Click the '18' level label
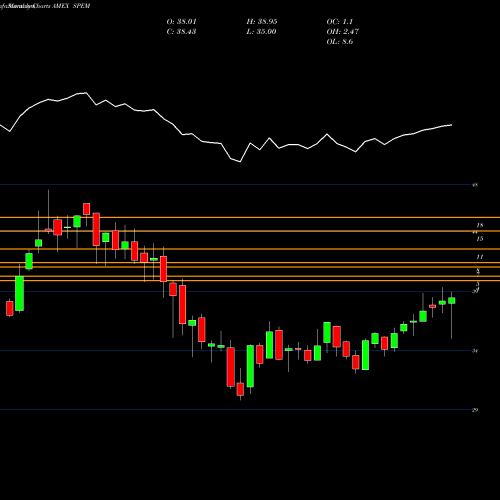The width and height of the screenshot is (500, 500). pos(480,225)
